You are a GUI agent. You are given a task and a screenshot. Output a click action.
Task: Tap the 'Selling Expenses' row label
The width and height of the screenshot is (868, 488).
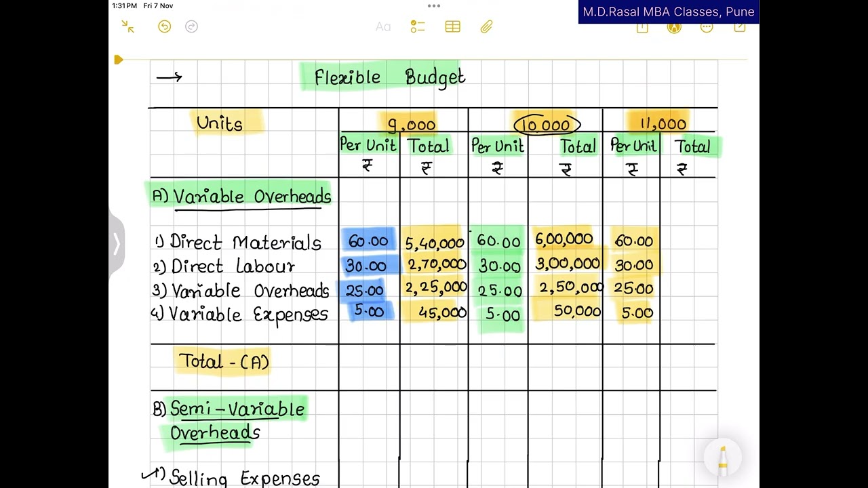pyautogui.click(x=244, y=478)
